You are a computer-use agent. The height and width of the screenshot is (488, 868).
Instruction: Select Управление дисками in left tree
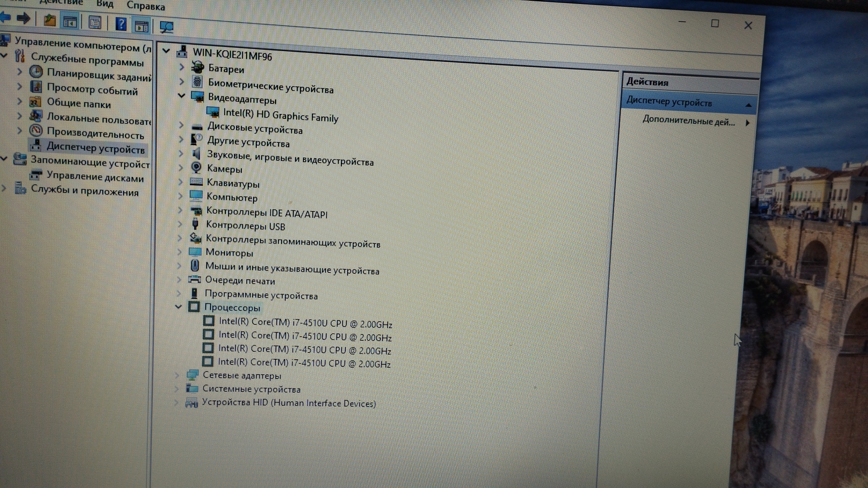click(94, 177)
